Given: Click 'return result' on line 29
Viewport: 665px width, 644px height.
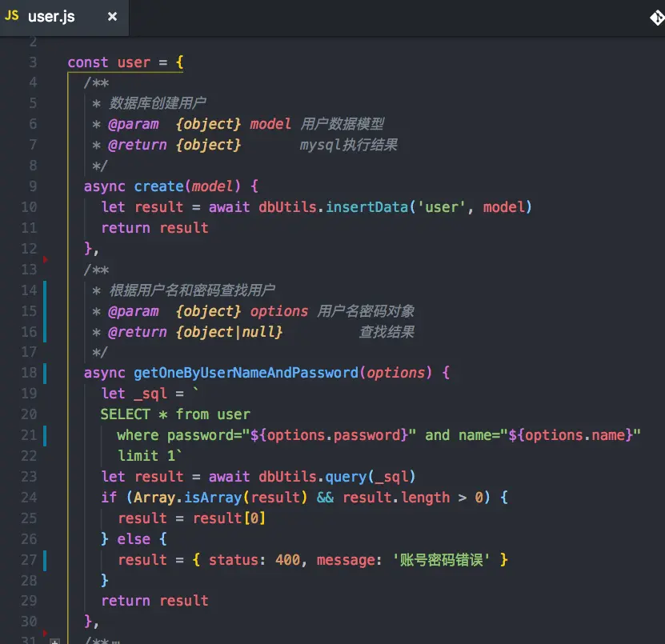Looking at the screenshot, I should (154, 601).
